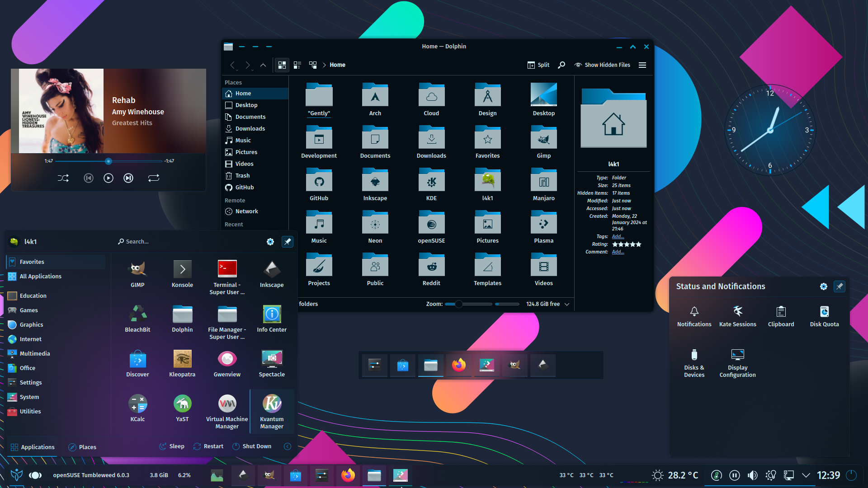Toggle shuffle in the music player

coord(63,178)
